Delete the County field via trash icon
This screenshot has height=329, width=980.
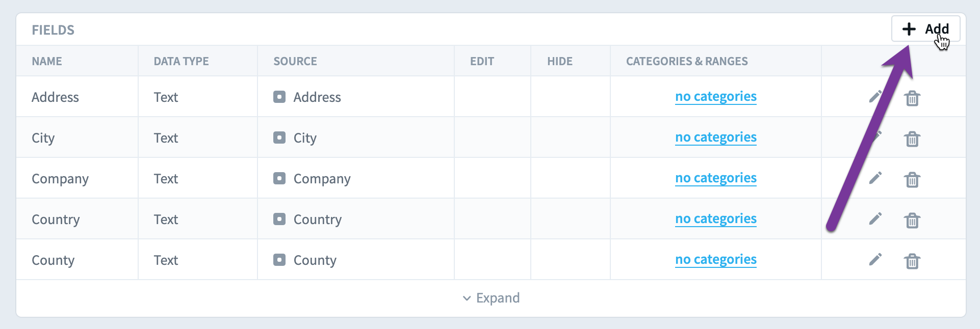[x=912, y=261]
